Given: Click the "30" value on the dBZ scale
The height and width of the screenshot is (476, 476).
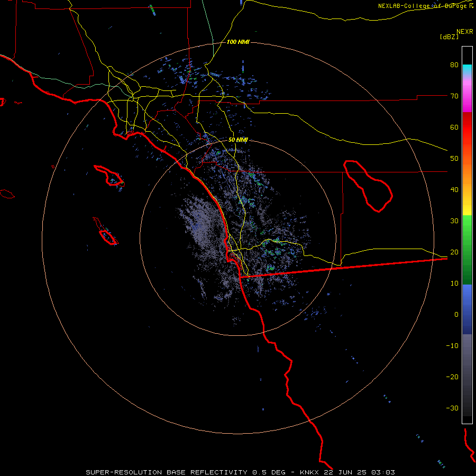Looking at the screenshot, I should click(x=454, y=221).
